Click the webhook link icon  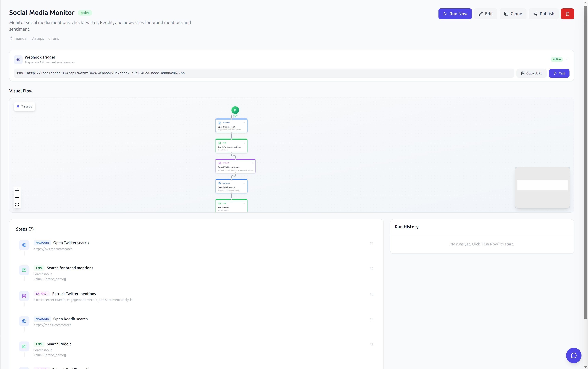18,60
